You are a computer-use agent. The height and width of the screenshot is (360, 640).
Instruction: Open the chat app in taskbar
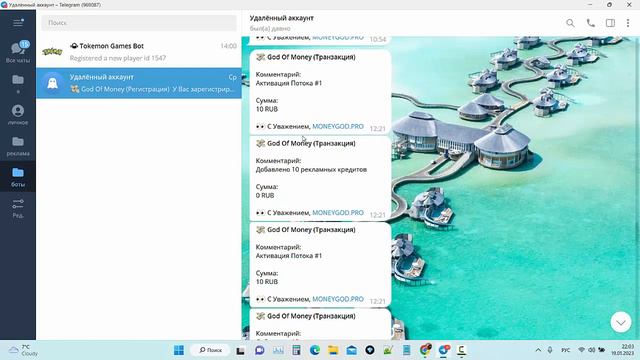tap(259, 350)
